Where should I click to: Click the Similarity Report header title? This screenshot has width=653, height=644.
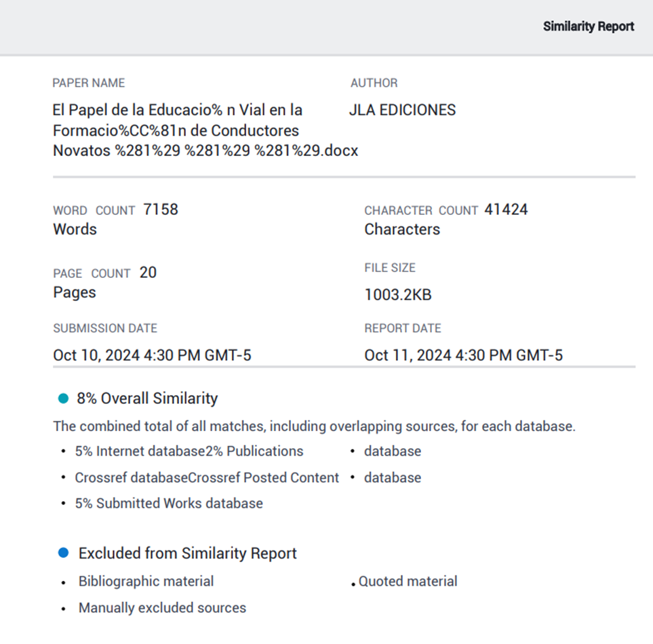[588, 26]
